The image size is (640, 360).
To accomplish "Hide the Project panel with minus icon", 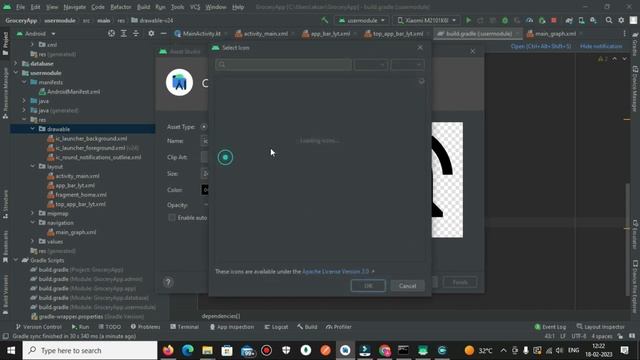I will 163,33.
